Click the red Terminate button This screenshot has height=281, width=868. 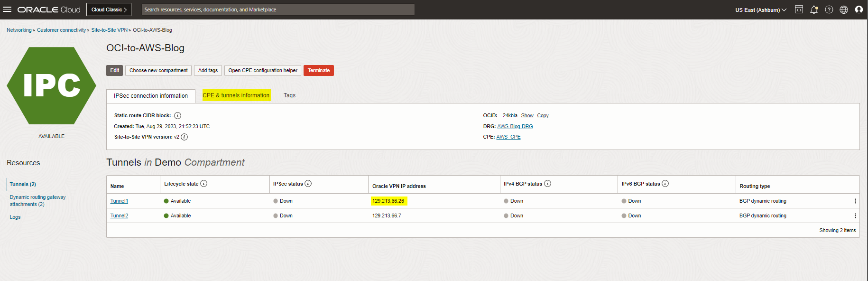pos(318,71)
